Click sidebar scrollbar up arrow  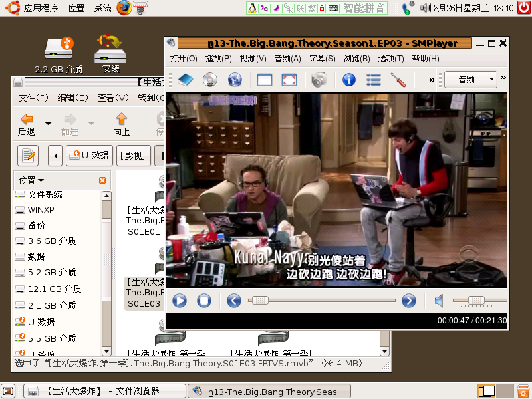click(106, 196)
